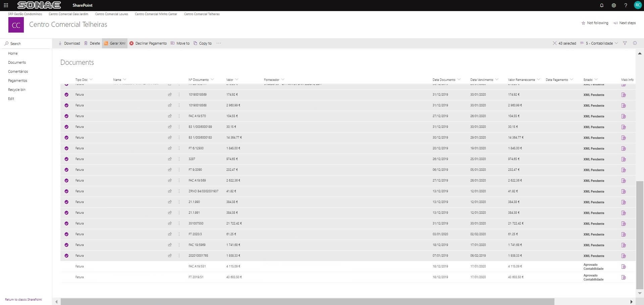The height and width of the screenshot is (305, 644).
Task: Click the information icon near the filter
Action: (635, 43)
